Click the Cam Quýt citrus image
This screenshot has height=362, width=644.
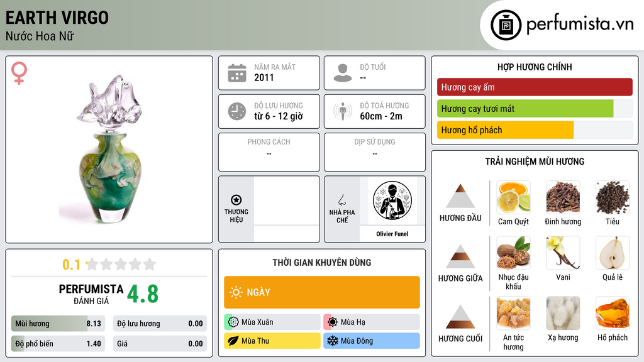tap(513, 197)
